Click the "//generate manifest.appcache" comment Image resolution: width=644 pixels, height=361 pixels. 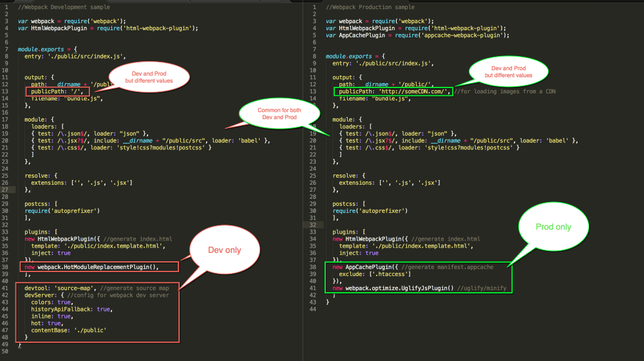point(448,267)
